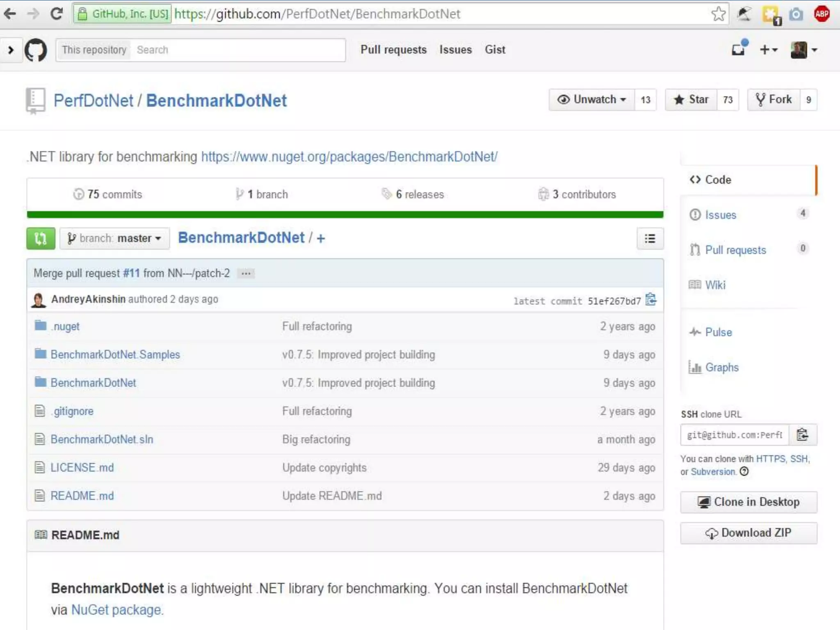Viewport: 840px width, 630px height.
Task: Open the plus create-new dropdown
Action: click(769, 50)
